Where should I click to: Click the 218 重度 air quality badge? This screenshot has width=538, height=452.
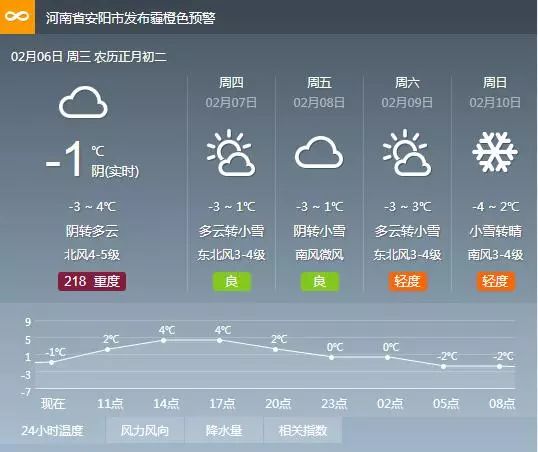click(92, 281)
